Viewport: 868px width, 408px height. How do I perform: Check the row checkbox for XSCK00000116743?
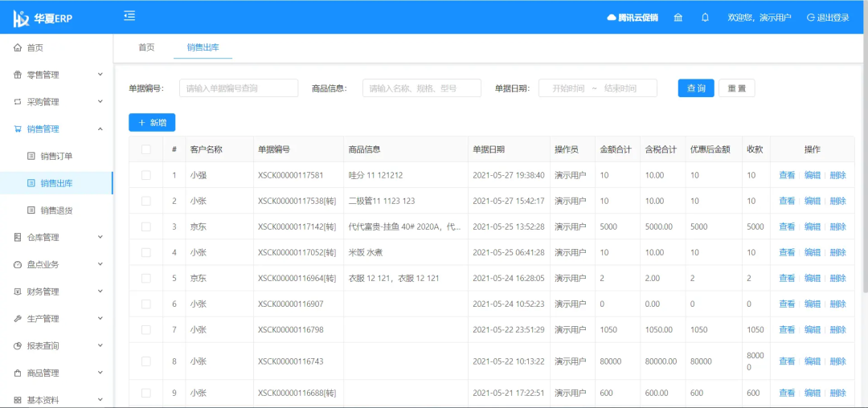pos(145,361)
